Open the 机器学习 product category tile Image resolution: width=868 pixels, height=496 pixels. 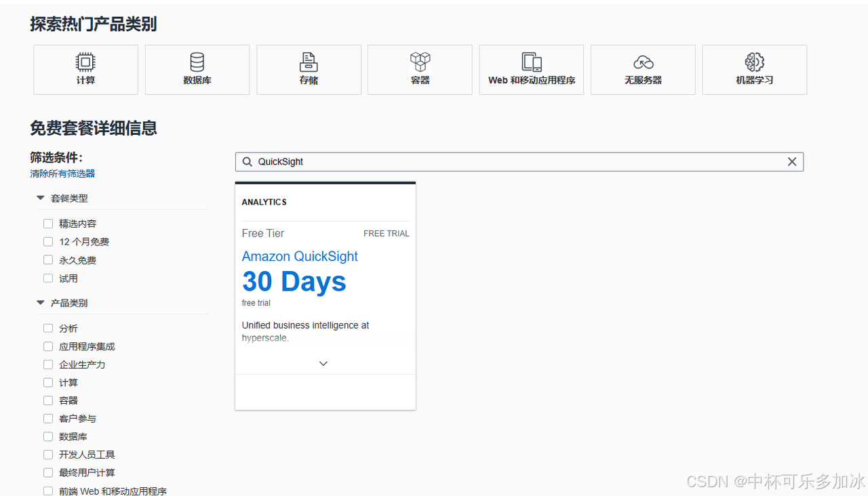coord(755,69)
